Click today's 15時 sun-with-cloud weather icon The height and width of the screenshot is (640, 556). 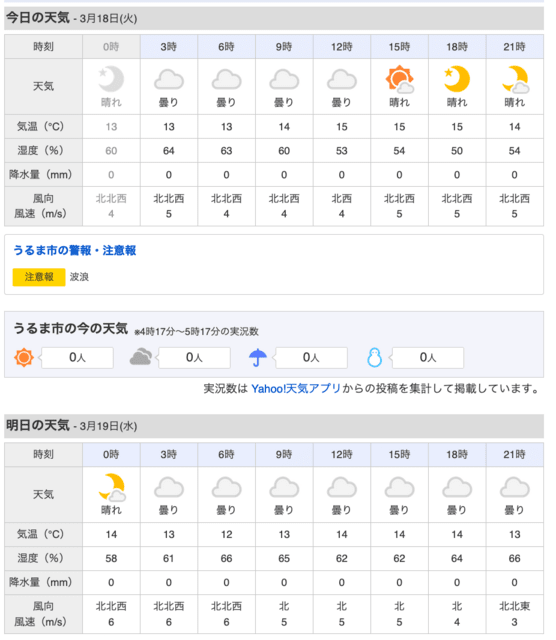click(400, 79)
